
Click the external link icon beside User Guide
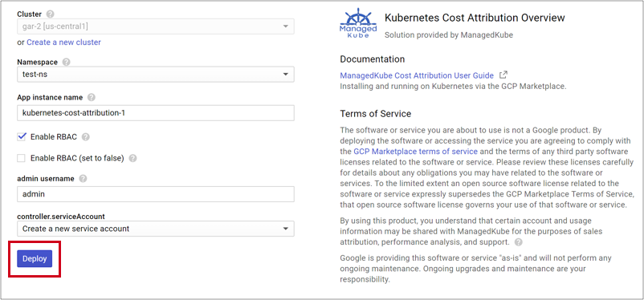pos(503,75)
